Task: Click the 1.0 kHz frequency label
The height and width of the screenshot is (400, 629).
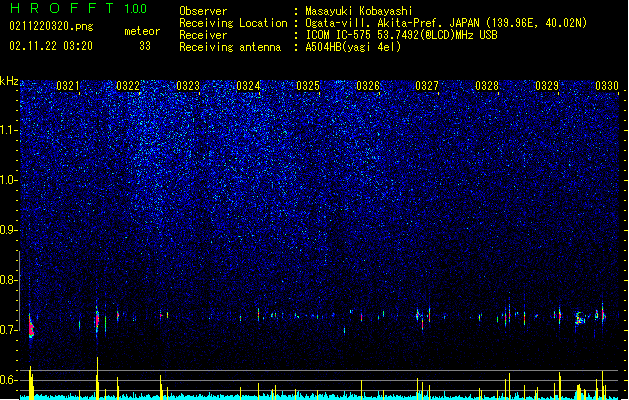Action: [x=9, y=181]
